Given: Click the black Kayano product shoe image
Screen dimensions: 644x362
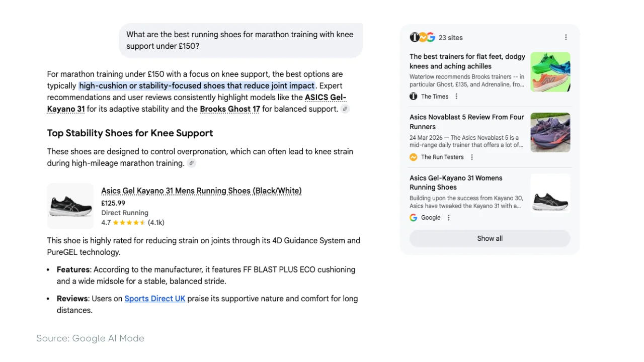Looking at the screenshot, I should point(70,206).
